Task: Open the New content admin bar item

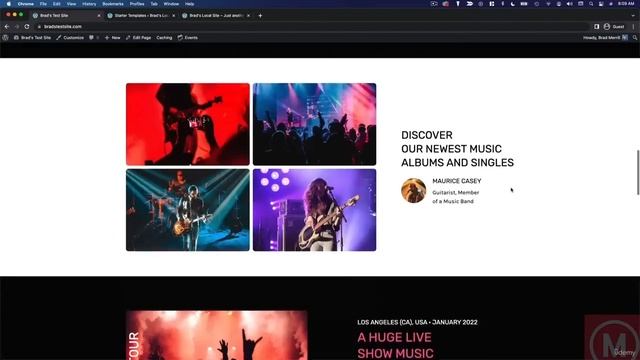Action: click(x=112, y=38)
